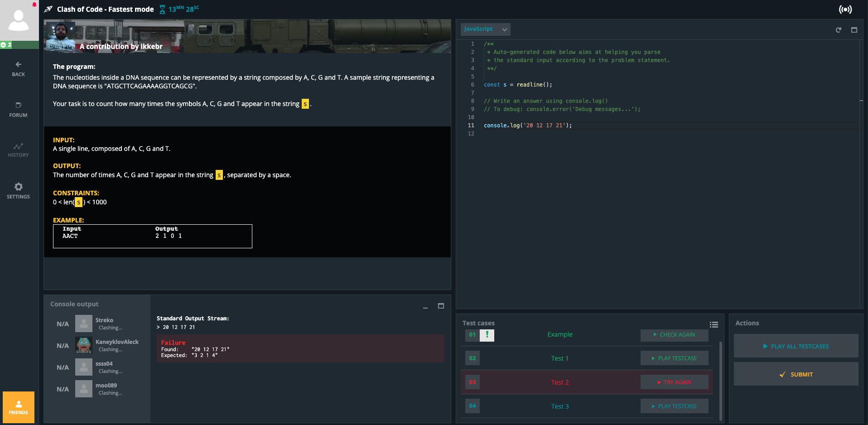Click the test cases list scrollbar
The image size is (868, 425).
click(x=720, y=381)
